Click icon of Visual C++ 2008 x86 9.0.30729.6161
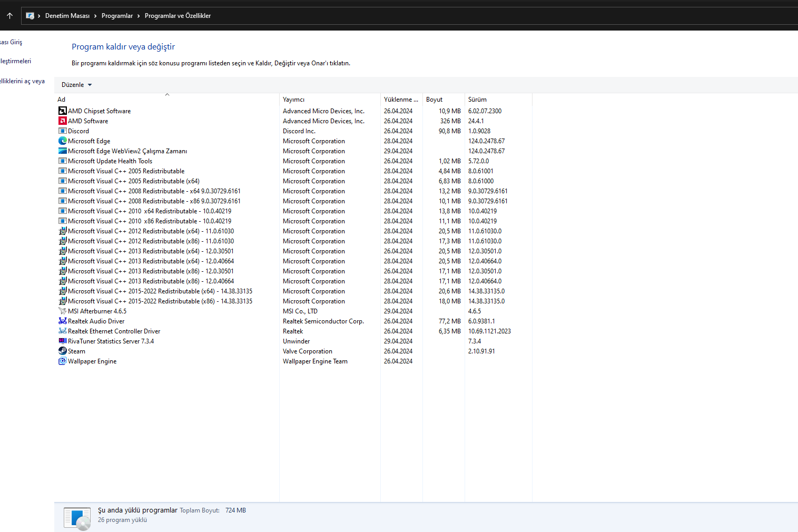 (63, 201)
